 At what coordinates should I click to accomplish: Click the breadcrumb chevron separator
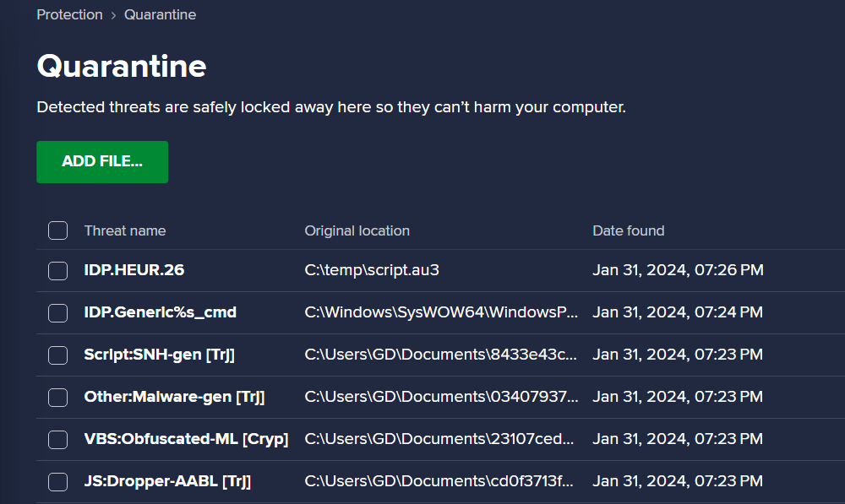[x=114, y=15]
